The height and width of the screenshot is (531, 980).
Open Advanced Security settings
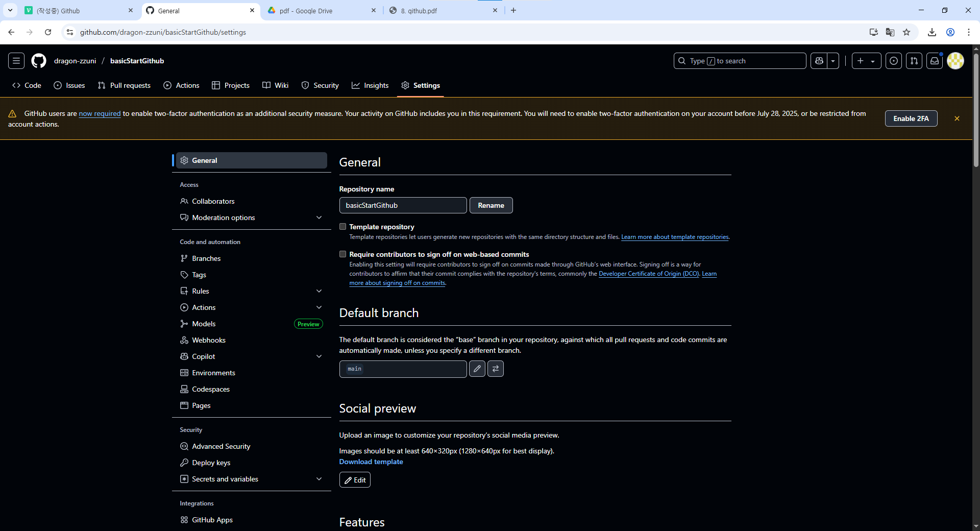252,446
